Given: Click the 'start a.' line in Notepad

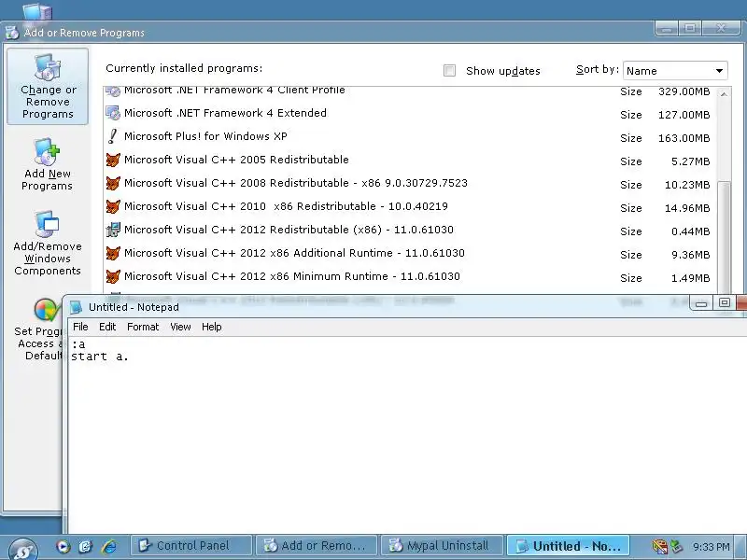Looking at the screenshot, I should click(100, 357).
